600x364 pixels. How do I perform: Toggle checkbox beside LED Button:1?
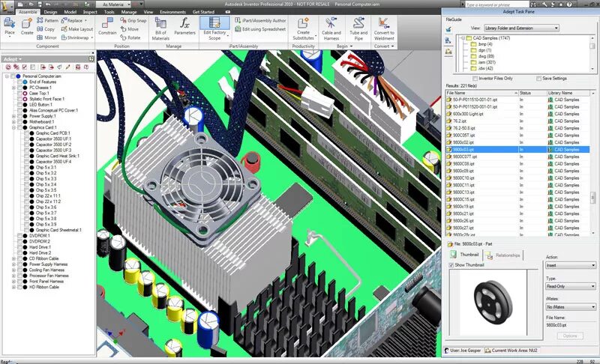19,105
